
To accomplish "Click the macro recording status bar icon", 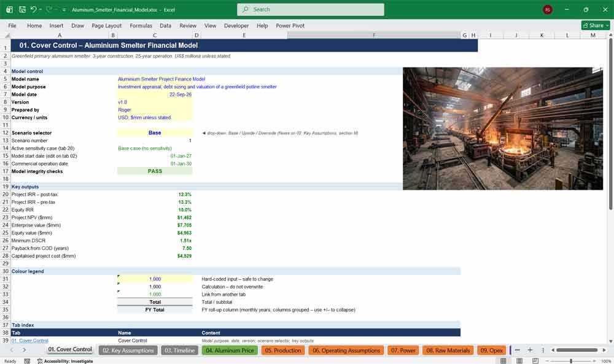I will (x=27, y=361).
